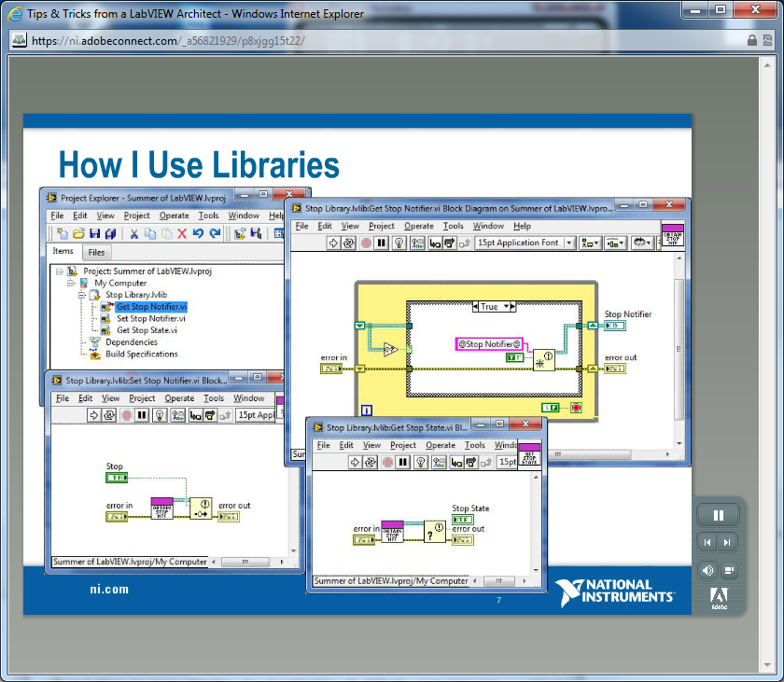Collapse My Computer tree node

[x=71, y=284]
